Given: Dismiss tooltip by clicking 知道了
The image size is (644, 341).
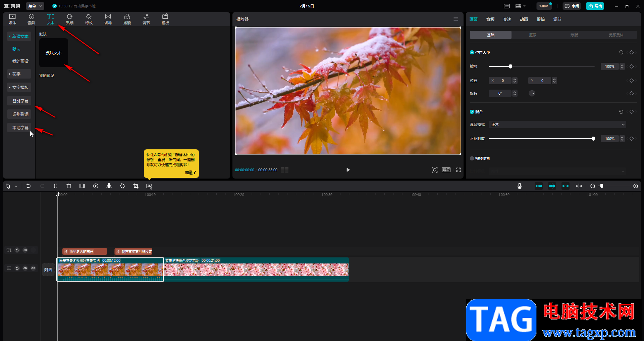Looking at the screenshot, I should tap(191, 173).
